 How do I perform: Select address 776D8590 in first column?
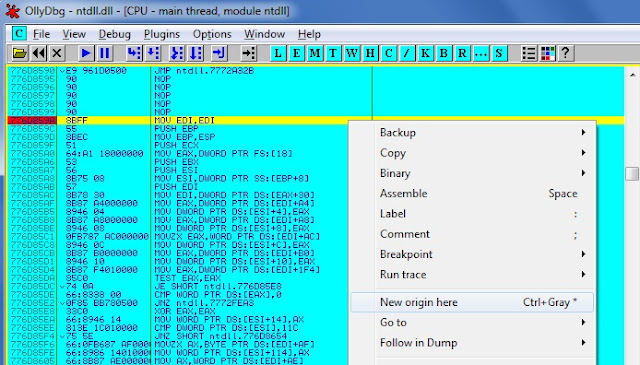pyautogui.click(x=32, y=71)
